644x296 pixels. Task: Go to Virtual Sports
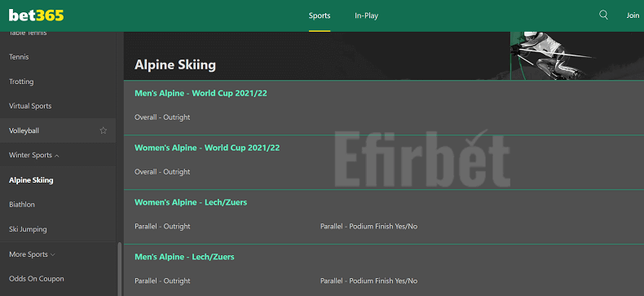coord(30,106)
